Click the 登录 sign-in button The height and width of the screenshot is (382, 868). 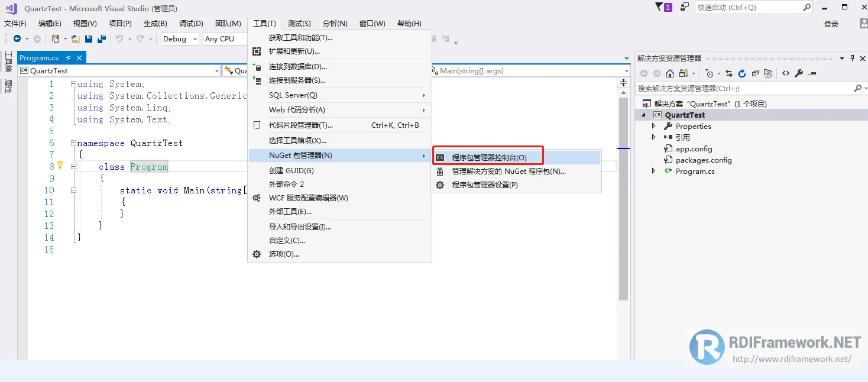click(x=831, y=24)
